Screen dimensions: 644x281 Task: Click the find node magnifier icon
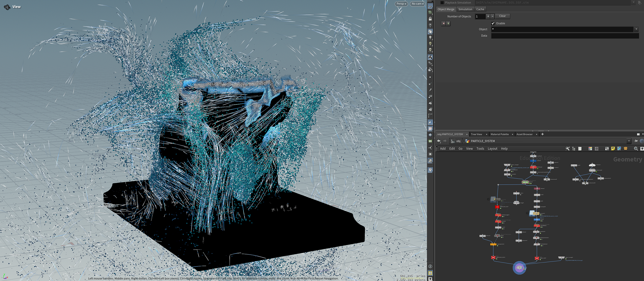click(x=636, y=149)
